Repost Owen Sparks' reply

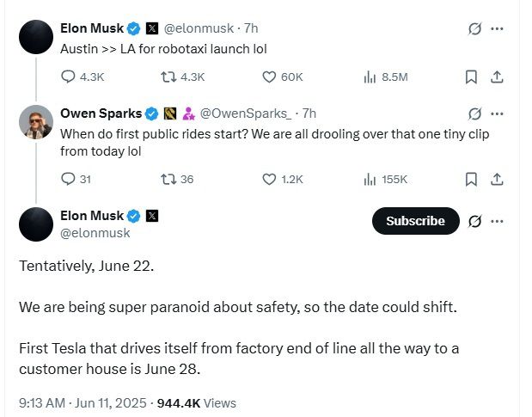(x=169, y=179)
